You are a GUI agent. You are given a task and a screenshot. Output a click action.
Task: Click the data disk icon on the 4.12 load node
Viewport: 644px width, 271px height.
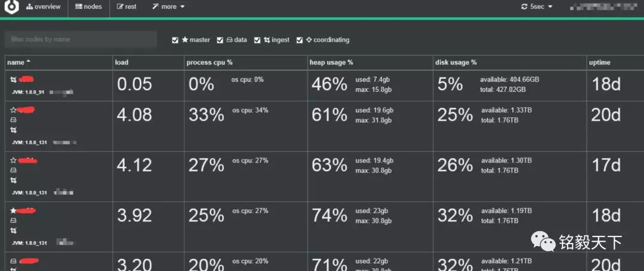13,170
